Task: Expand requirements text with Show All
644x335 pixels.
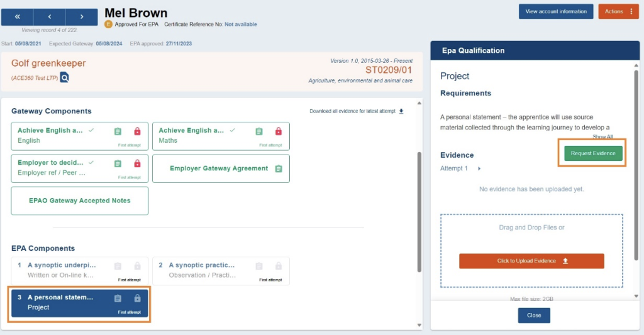Action: [x=602, y=137]
